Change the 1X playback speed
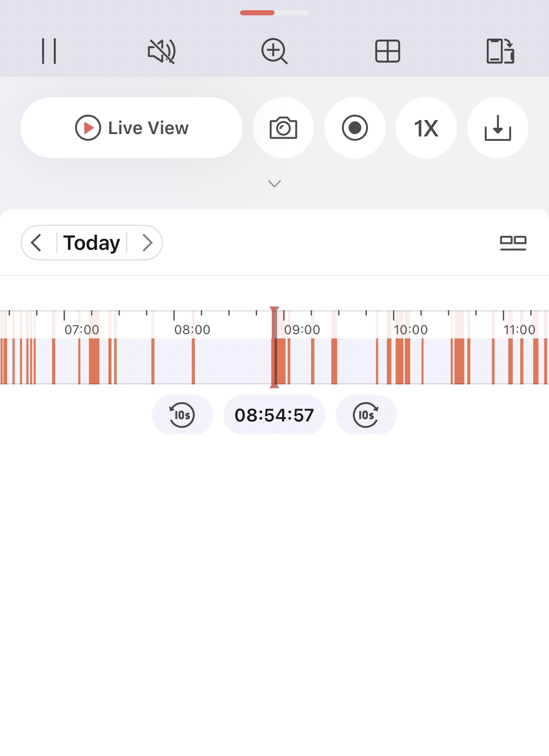This screenshot has width=549, height=756. click(x=426, y=128)
